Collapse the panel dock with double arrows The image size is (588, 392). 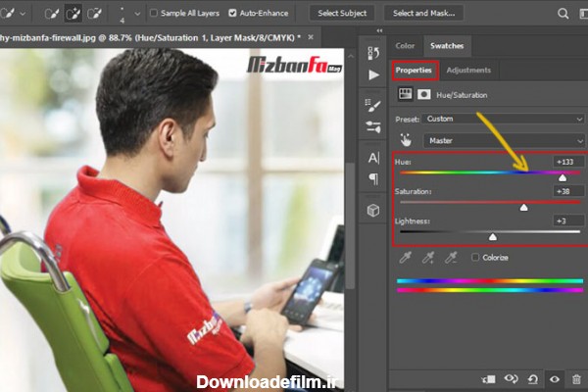[379, 30]
